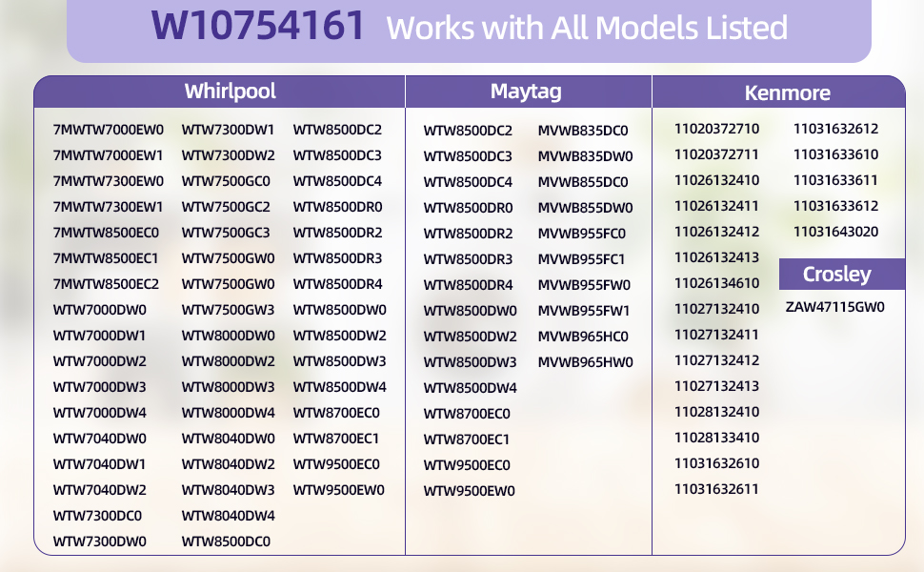The image size is (924, 572).
Task: Choose model WTW8040DW2
Action: click(228, 464)
